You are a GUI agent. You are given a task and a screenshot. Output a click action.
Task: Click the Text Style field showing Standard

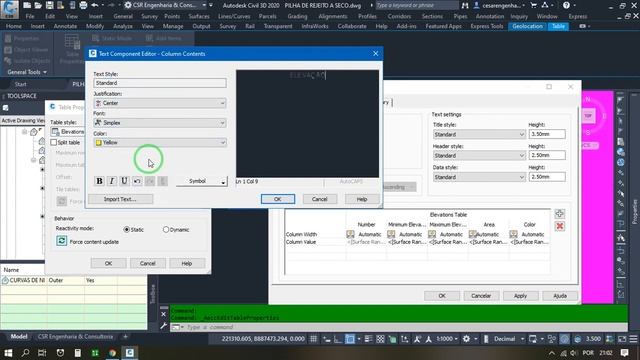(160, 83)
